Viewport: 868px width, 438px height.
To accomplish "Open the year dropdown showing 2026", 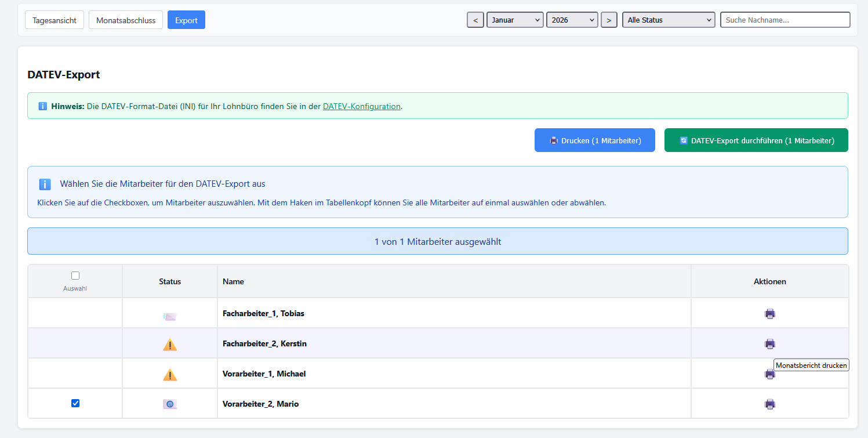I will click(x=572, y=20).
